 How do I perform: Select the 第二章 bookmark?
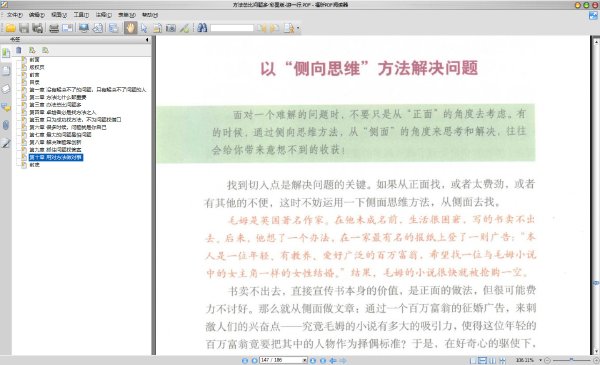58,97
